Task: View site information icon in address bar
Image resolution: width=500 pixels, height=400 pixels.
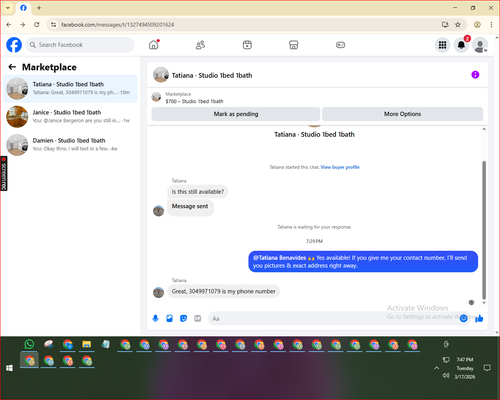Action: [53, 25]
